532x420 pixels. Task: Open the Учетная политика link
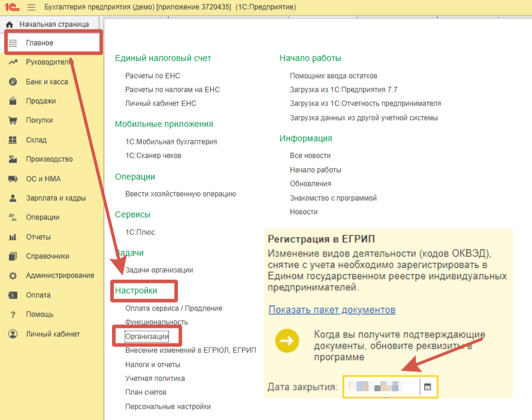point(155,378)
